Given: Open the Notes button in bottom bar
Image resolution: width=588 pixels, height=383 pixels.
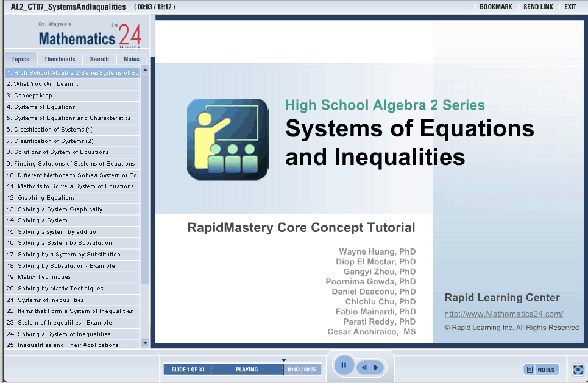Looking at the screenshot, I should pyautogui.click(x=541, y=370).
